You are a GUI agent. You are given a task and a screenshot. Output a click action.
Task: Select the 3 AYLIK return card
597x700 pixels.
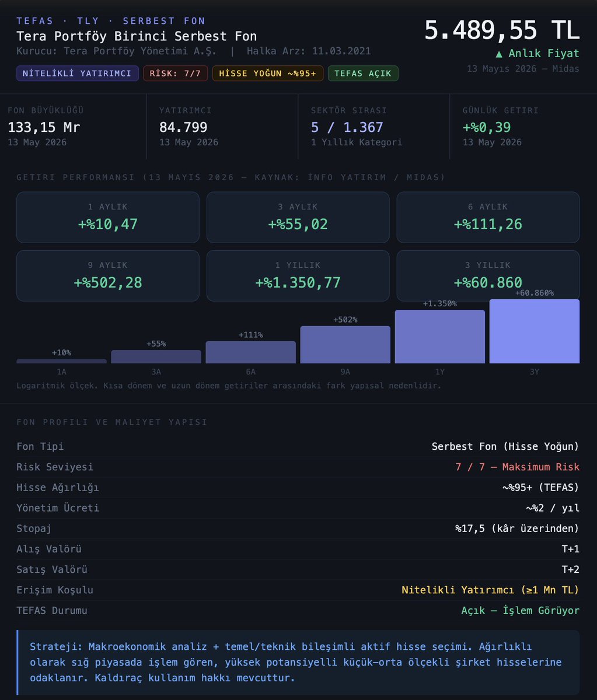coord(298,218)
